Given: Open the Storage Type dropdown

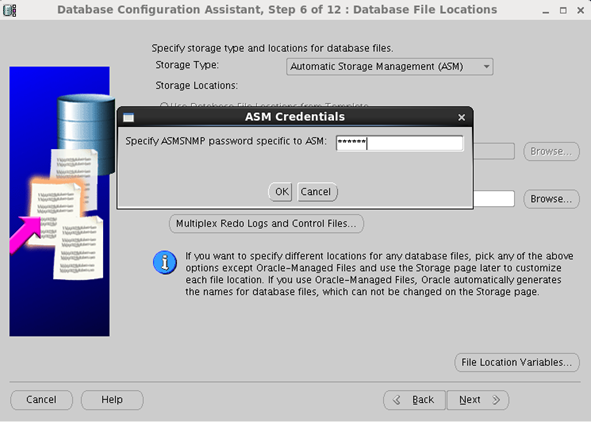Looking at the screenshot, I should [x=389, y=67].
